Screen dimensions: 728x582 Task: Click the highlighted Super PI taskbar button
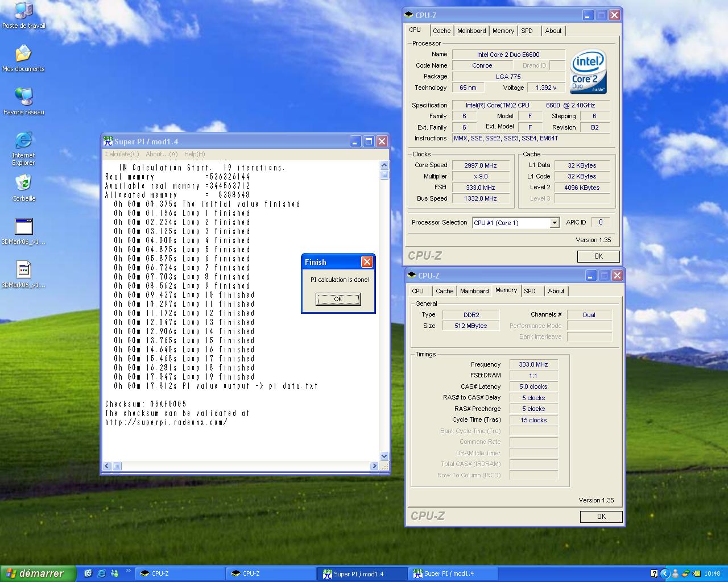tap(362, 574)
